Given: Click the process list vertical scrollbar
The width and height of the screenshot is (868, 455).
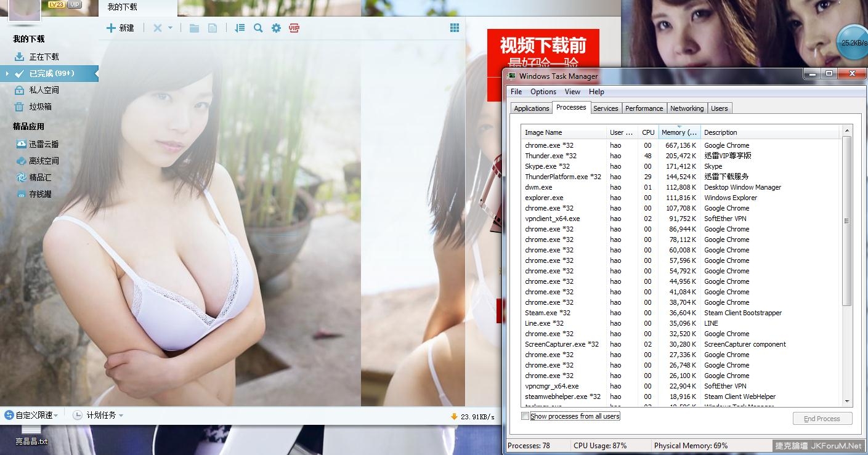Looking at the screenshot, I should click(x=847, y=222).
